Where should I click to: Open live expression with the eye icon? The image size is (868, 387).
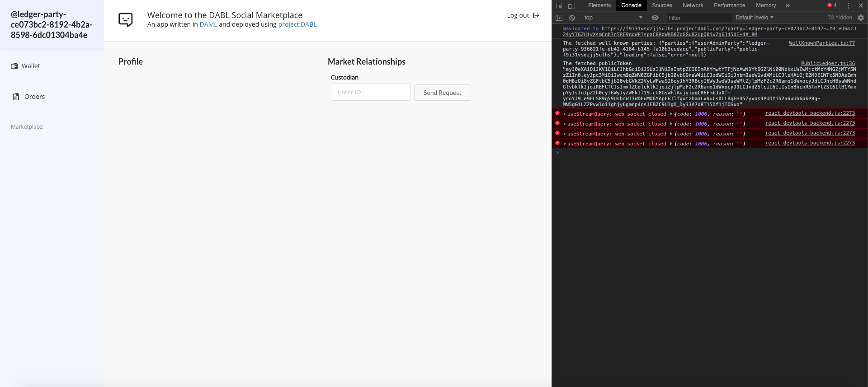tap(655, 18)
